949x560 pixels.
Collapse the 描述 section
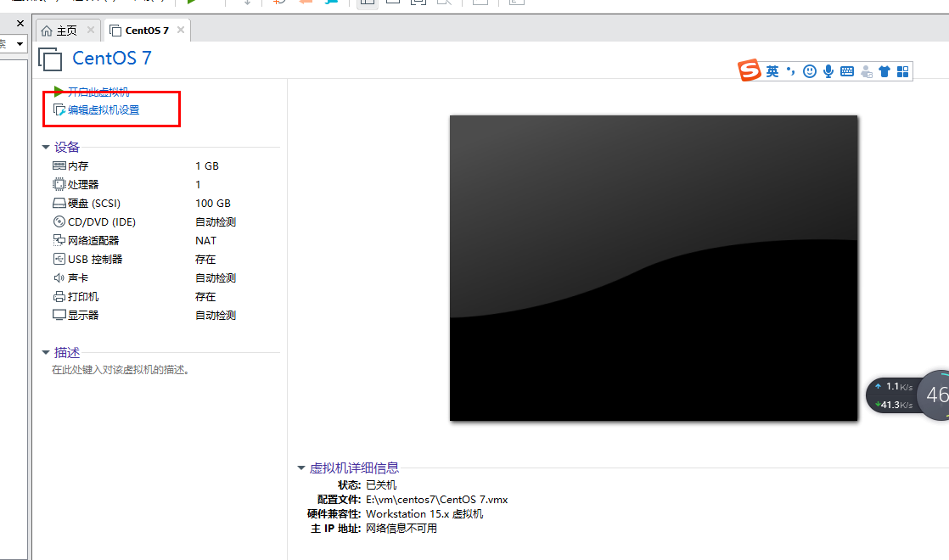click(45, 353)
